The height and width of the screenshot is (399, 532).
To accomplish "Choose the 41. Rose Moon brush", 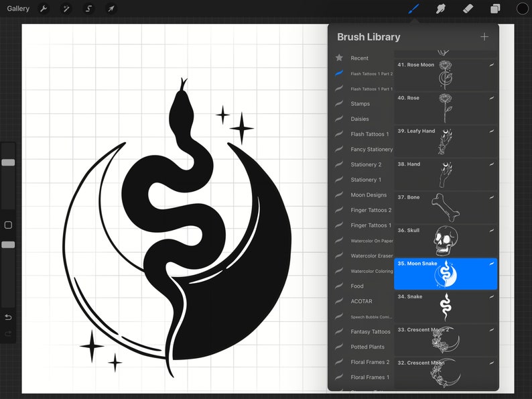I will 446,74.
